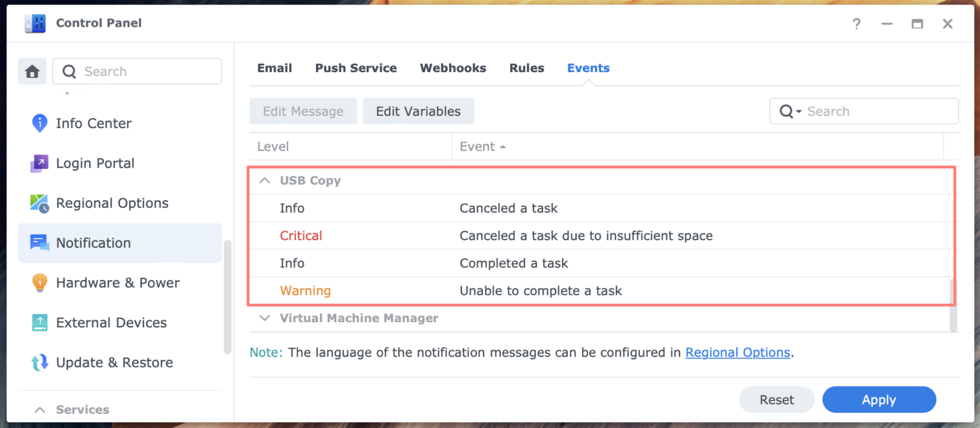
Task: Click the Edit Variables button
Action: coord(419,111)
